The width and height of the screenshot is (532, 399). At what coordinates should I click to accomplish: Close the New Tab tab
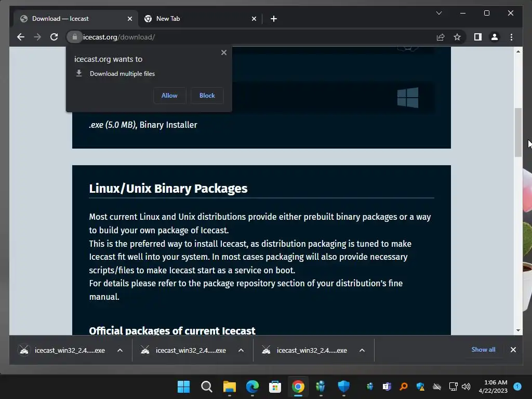[254, 19]
